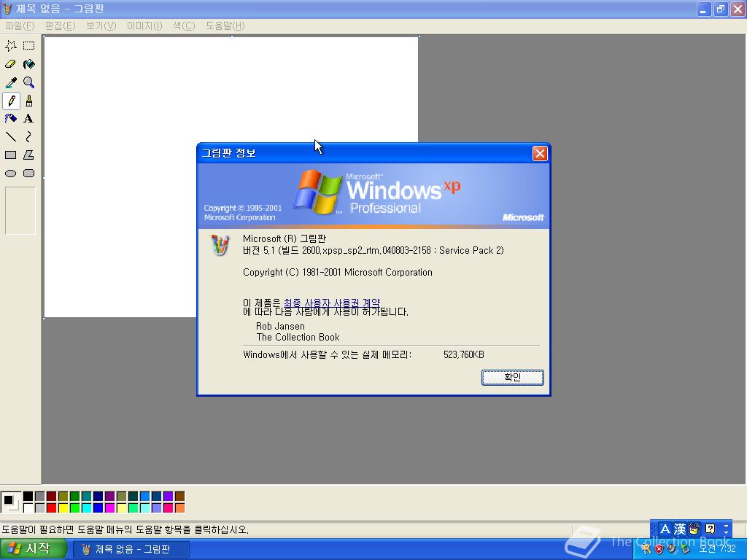
Task: Click the 제목 없음 - 그림판 taskbar button
Action: pyautogui.click(x=131, y=549)
